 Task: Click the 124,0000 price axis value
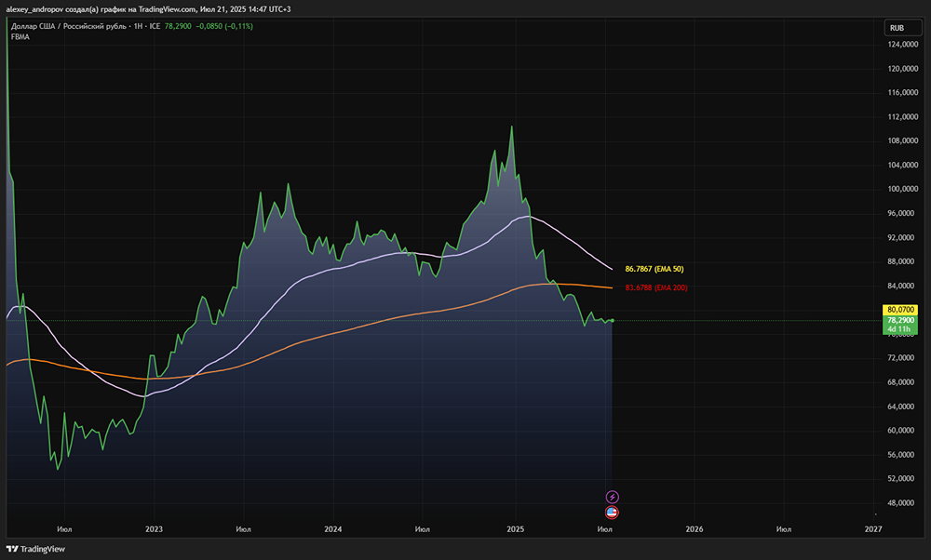tap(902, 45)
